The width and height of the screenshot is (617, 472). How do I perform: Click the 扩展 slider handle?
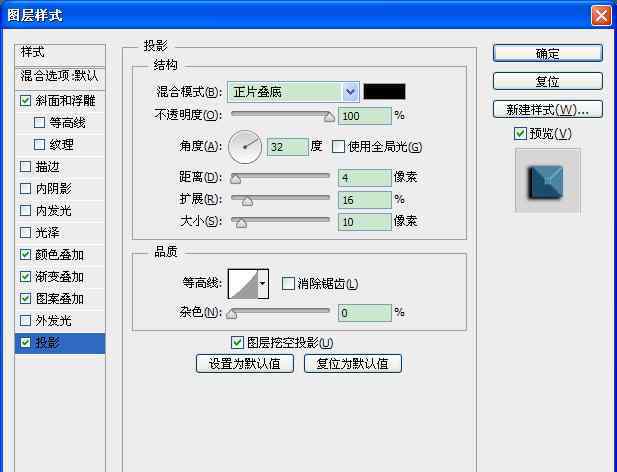248,201
